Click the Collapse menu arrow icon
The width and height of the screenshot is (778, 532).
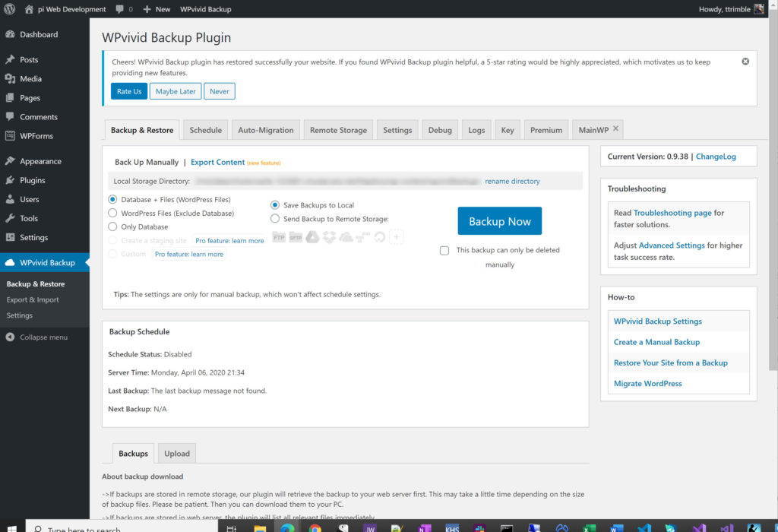[x=10, y=337]
